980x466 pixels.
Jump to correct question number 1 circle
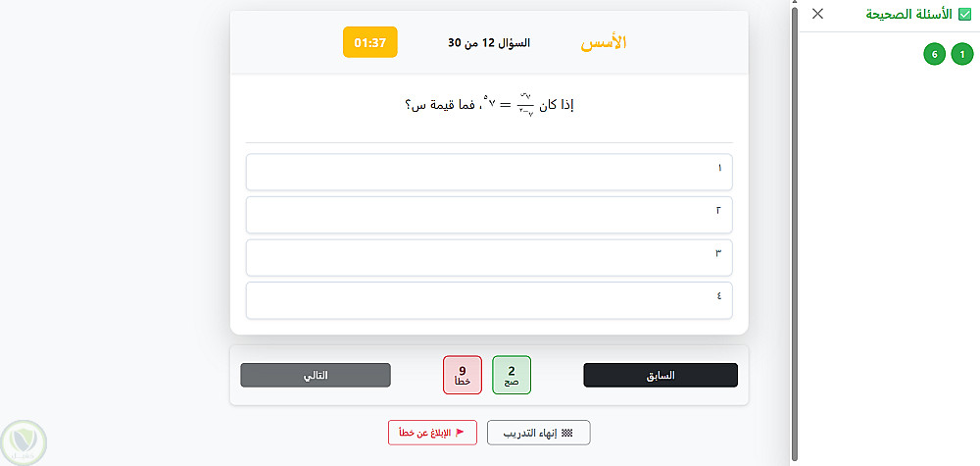tap(963, 55)
